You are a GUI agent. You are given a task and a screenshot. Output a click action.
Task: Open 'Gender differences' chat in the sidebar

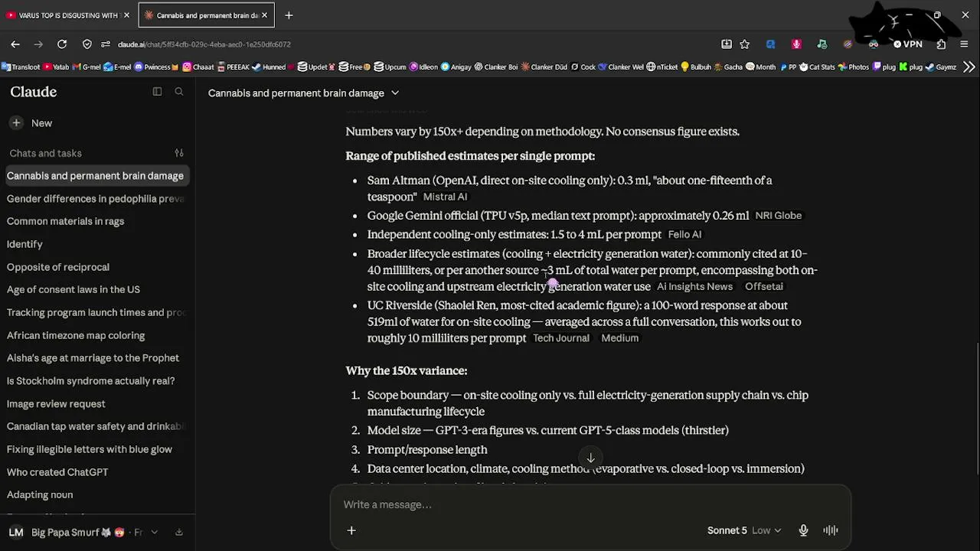(96, 199)
